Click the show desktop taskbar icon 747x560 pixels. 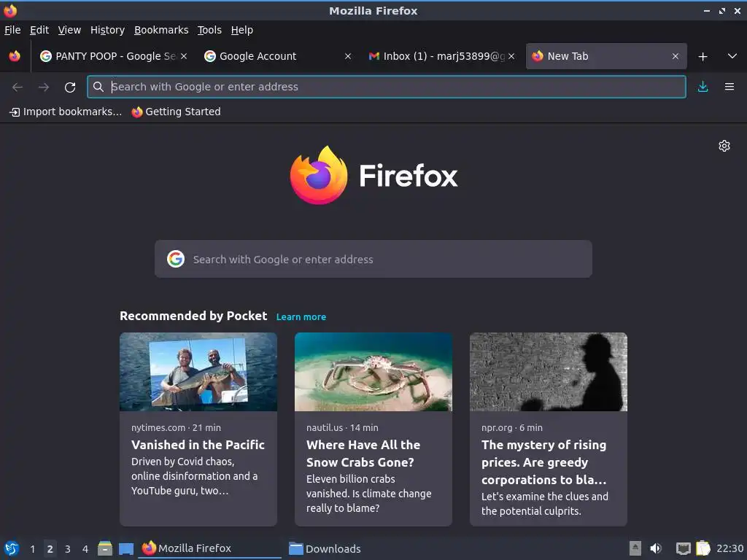tap(125, 548)
